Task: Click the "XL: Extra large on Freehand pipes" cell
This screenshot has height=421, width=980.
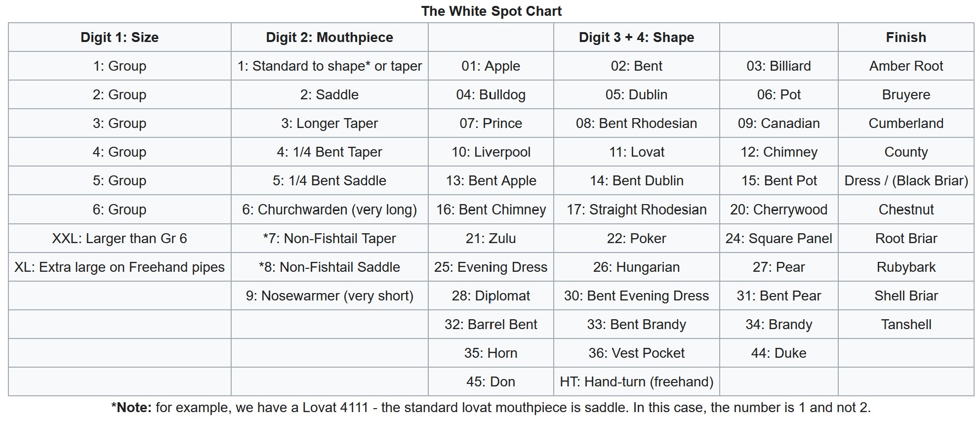Action: [120, 267]
